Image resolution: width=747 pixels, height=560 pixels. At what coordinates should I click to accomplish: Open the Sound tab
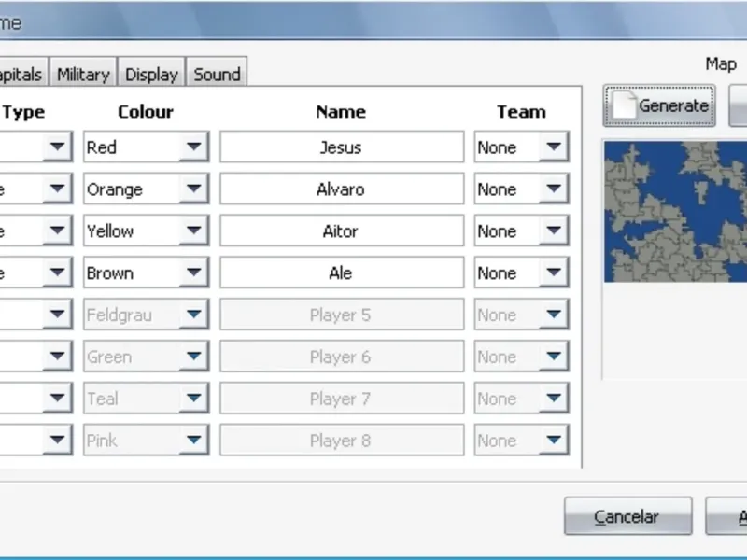coord(217,73)
